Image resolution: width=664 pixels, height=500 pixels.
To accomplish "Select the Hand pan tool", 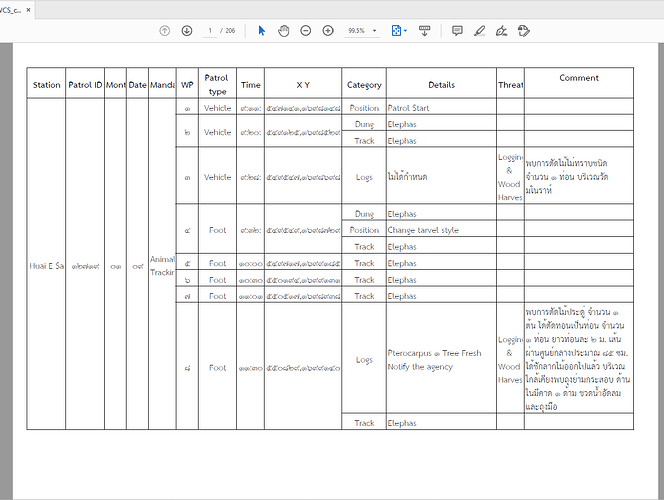I will point(283,31).
